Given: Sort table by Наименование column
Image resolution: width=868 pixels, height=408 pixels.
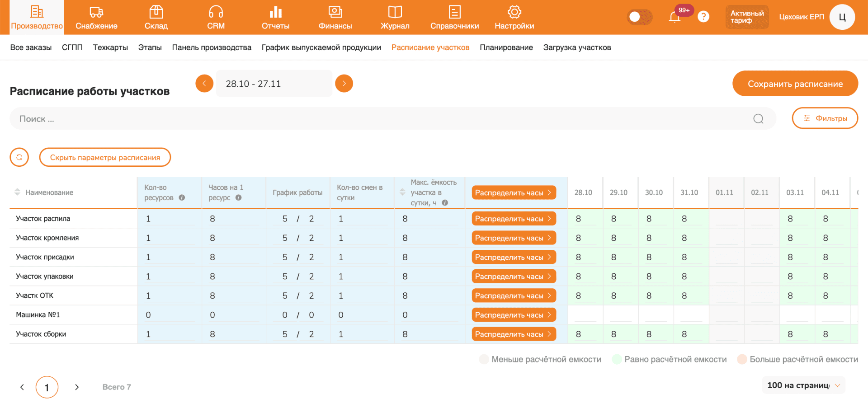Looking at the screenshot, I should (17, 192).
